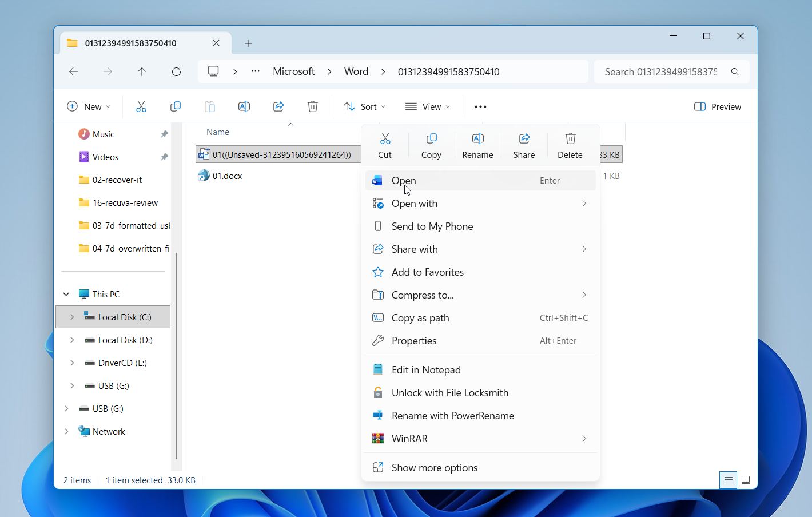Choose Open from the context menu
Screen dimensions: 812x517
[x=404, y=181]
